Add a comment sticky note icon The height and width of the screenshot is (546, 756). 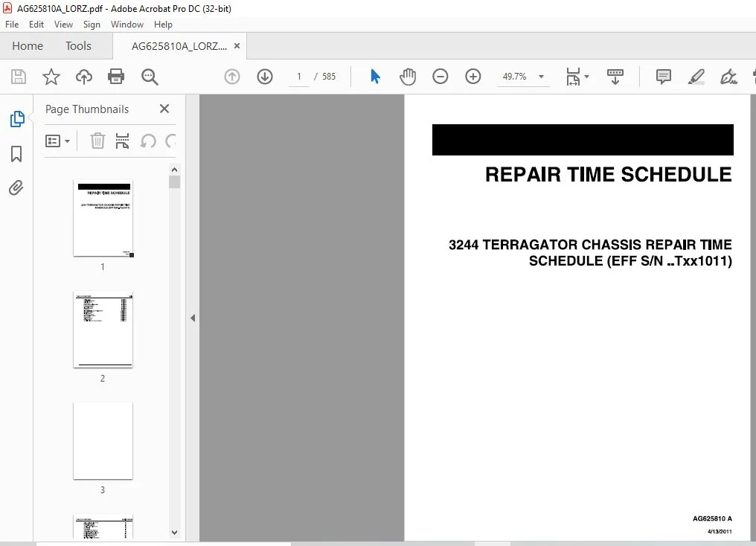click(x=664, y=77)
